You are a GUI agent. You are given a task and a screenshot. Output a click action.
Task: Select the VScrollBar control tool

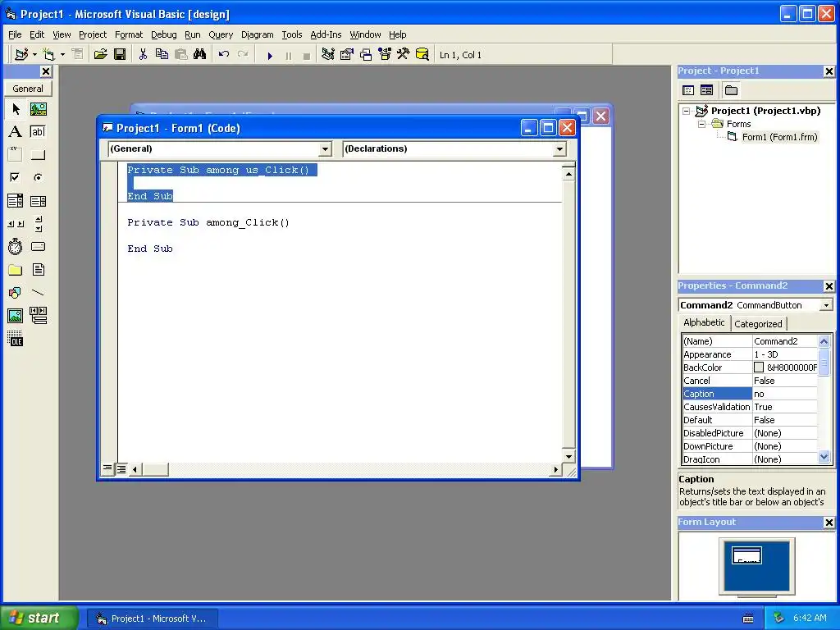(x=38, y=224)
